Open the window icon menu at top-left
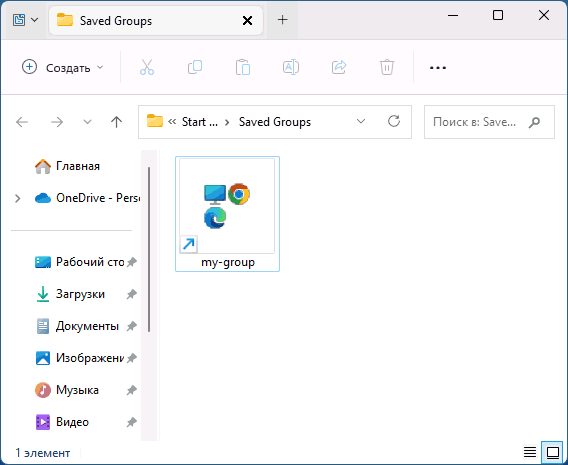The height and width of the screenshot is (465, 568). [x=25, y=20]
